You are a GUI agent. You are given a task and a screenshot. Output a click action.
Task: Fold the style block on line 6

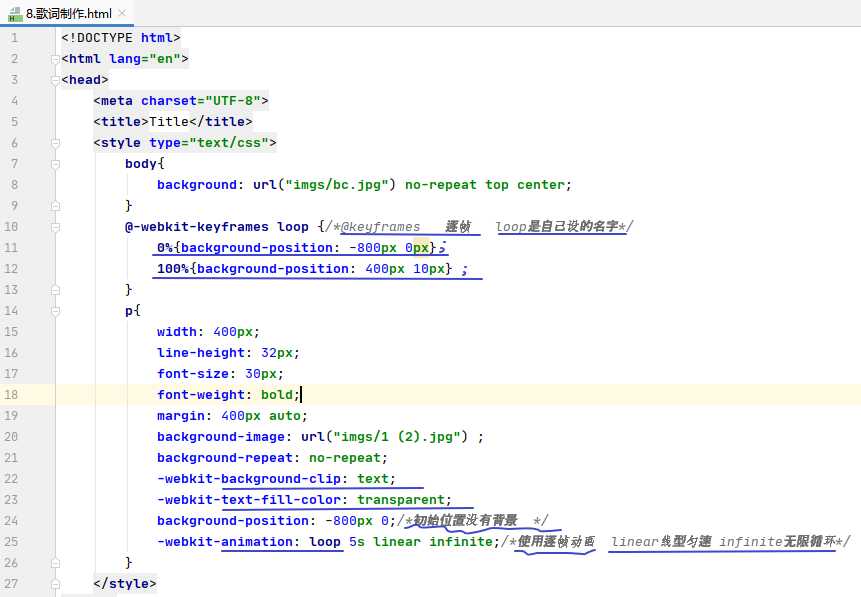coord(57,143)
